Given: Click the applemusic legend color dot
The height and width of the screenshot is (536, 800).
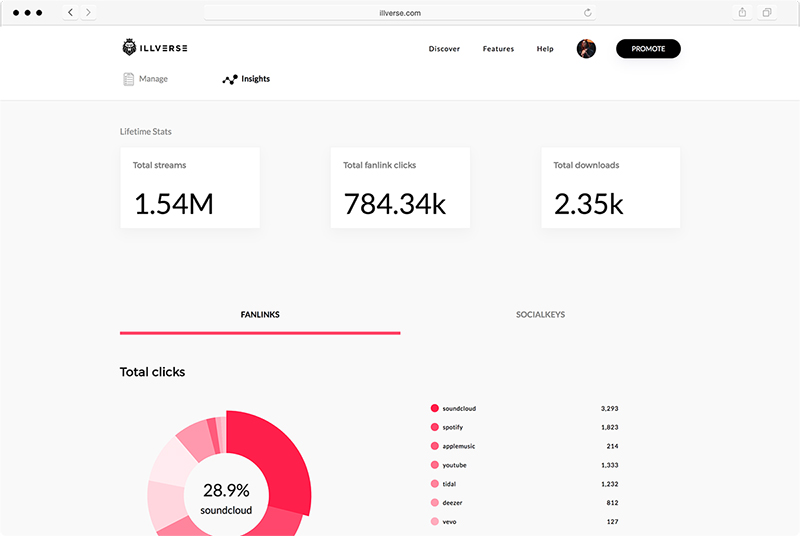Looking at the screenshot, I should pos(435,446).
